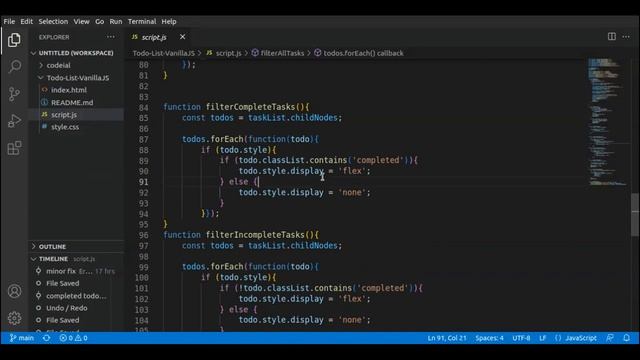Collapse the Todo-List-VanillaJS folder

78,78
